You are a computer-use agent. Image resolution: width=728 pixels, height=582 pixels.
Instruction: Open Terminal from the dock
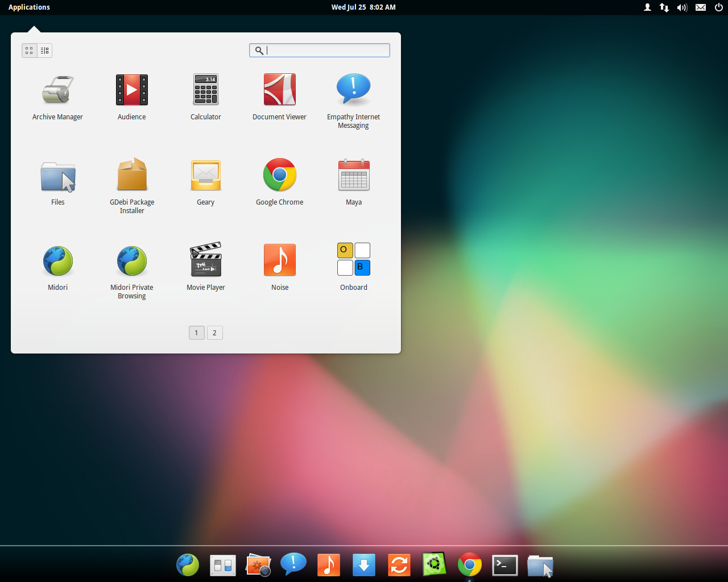coord(505,566)
